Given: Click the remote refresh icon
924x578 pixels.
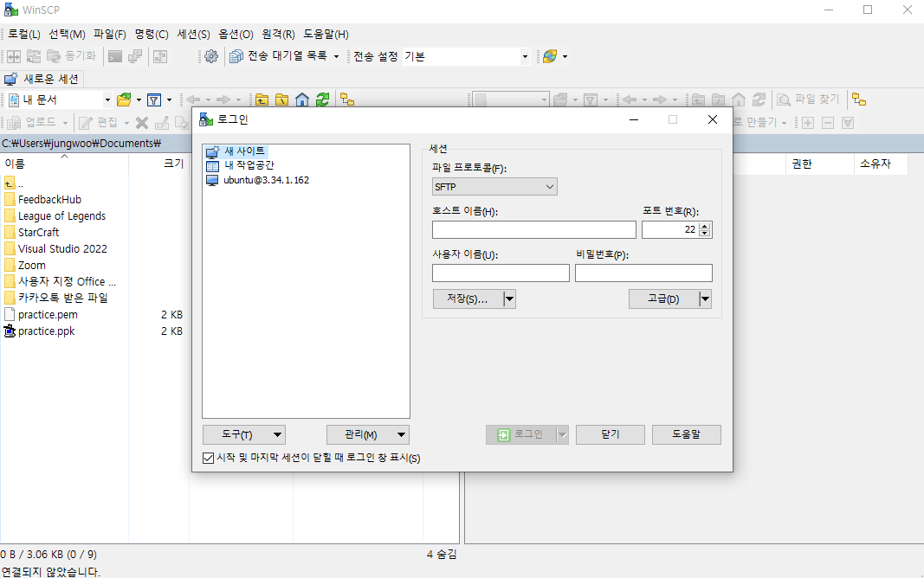Looking at the screenshot, I should (x=759, y=100).
